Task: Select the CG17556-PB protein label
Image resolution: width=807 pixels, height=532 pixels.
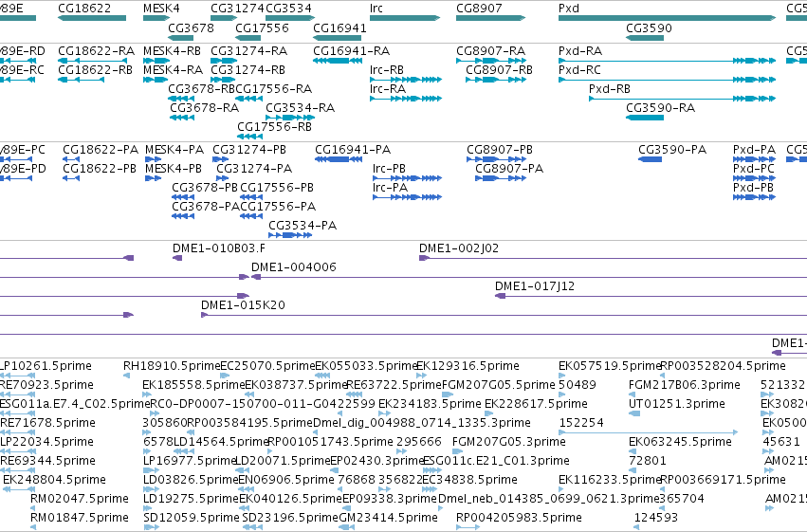Action: [277, 188]
